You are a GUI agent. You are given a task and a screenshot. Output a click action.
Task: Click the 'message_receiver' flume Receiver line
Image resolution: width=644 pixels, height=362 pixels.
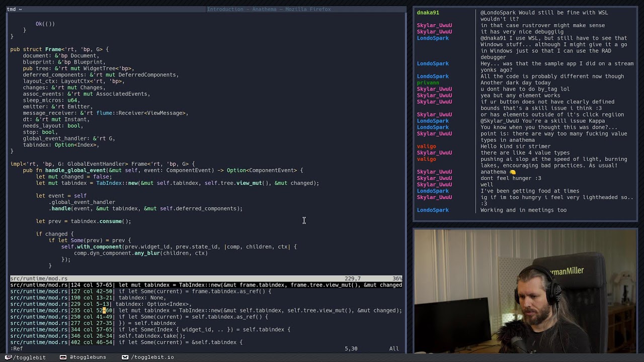[106, 113]
